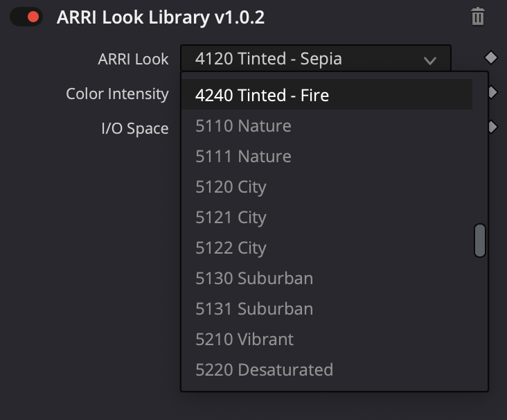Click the keyframe diamond for Color Intensity
This screenshot has width=507, height=420.
[x=492, y=93]
